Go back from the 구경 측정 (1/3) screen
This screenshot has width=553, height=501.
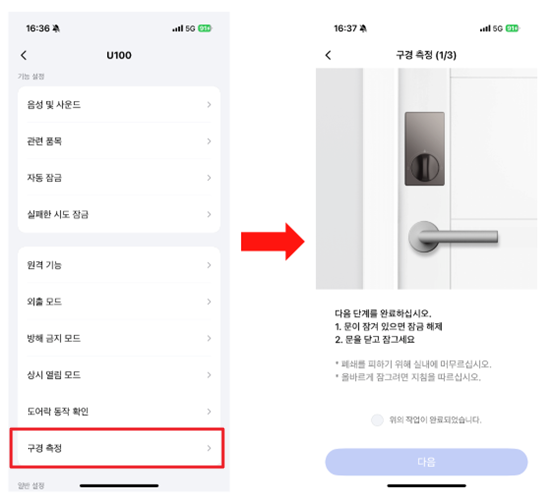328,55
